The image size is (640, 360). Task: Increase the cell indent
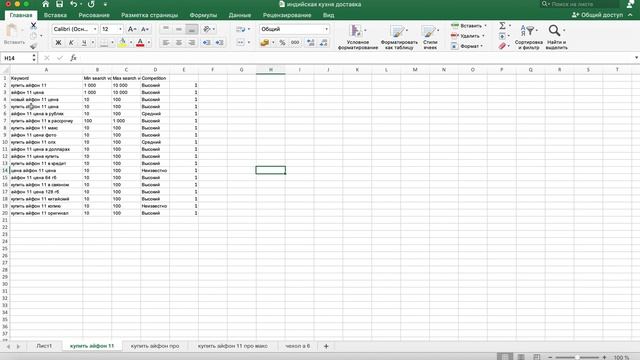tap(220, 42)
